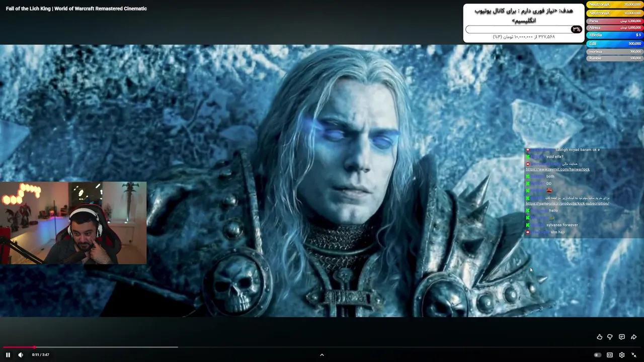
Task: Seek using the red progress scrubber
Action: (34, 347)
